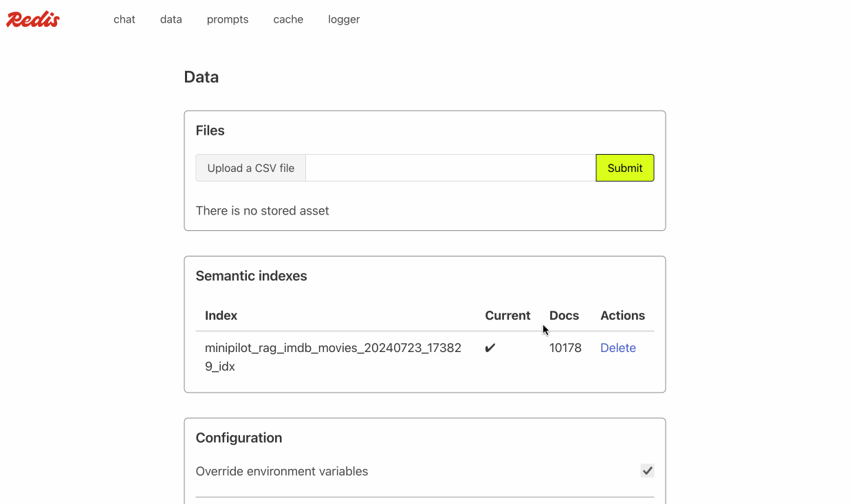Click the Upload a CSV file button
Image resolution: width=852 pixels, height=504 pixels.
251,168
